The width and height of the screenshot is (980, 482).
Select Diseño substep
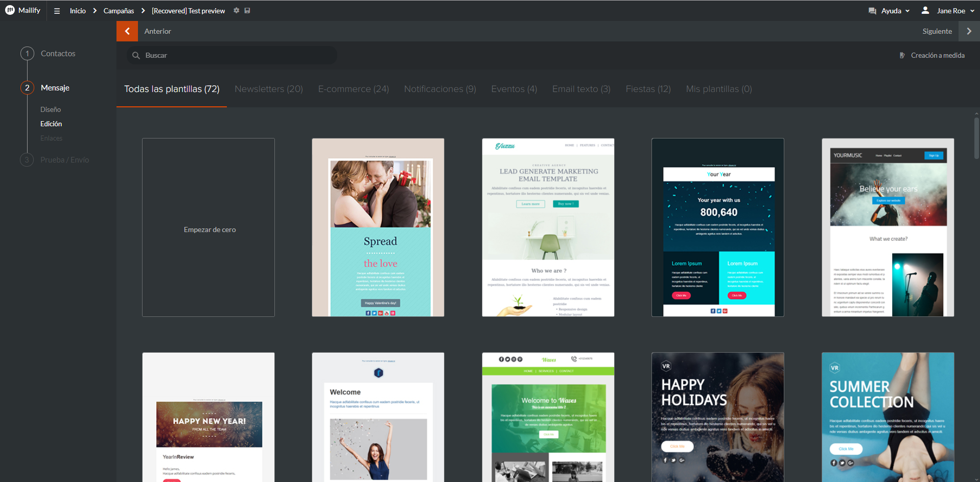[51, 109]
